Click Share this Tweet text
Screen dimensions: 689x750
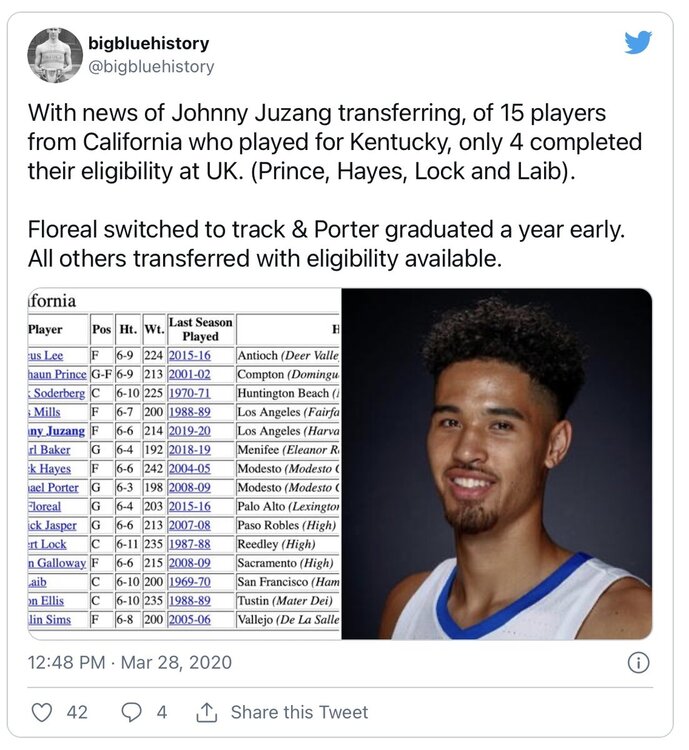point(300,712)
